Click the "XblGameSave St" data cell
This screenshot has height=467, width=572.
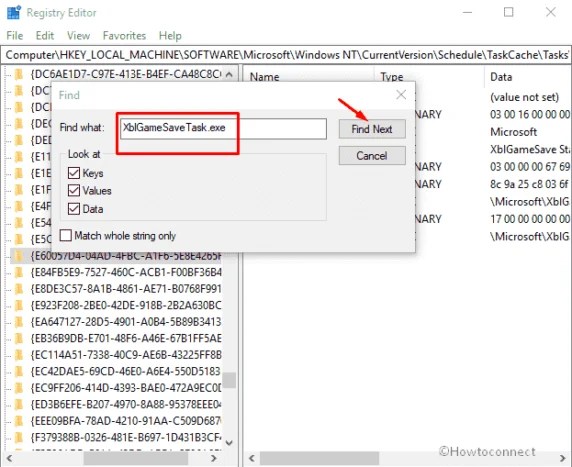click(x=530, y=149)
